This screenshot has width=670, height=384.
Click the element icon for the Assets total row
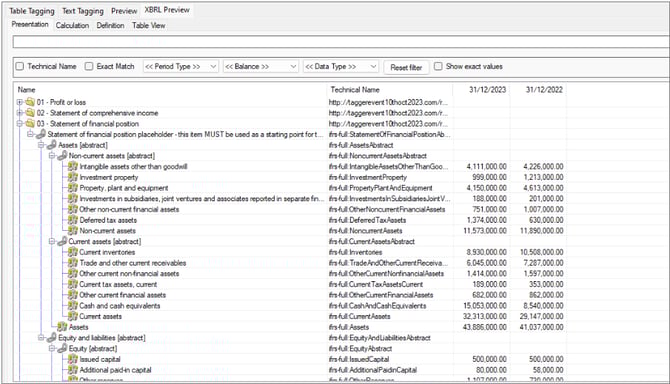(x=62, y=327)
